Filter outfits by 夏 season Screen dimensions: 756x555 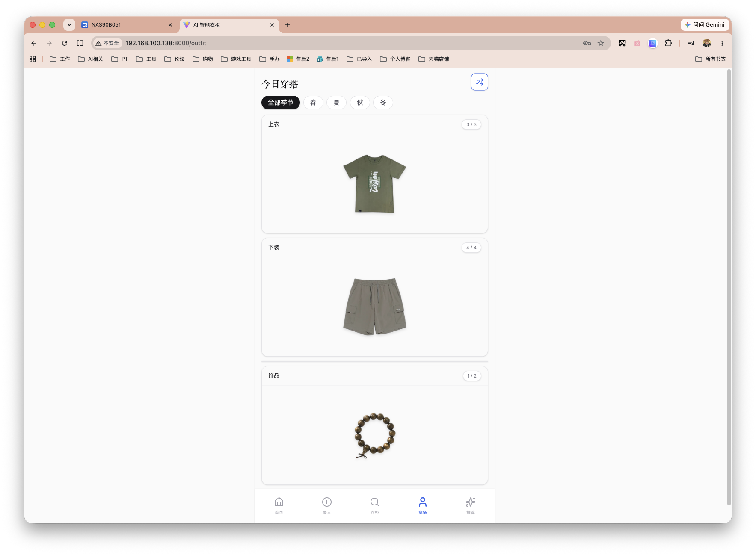[x=336, y=103]
